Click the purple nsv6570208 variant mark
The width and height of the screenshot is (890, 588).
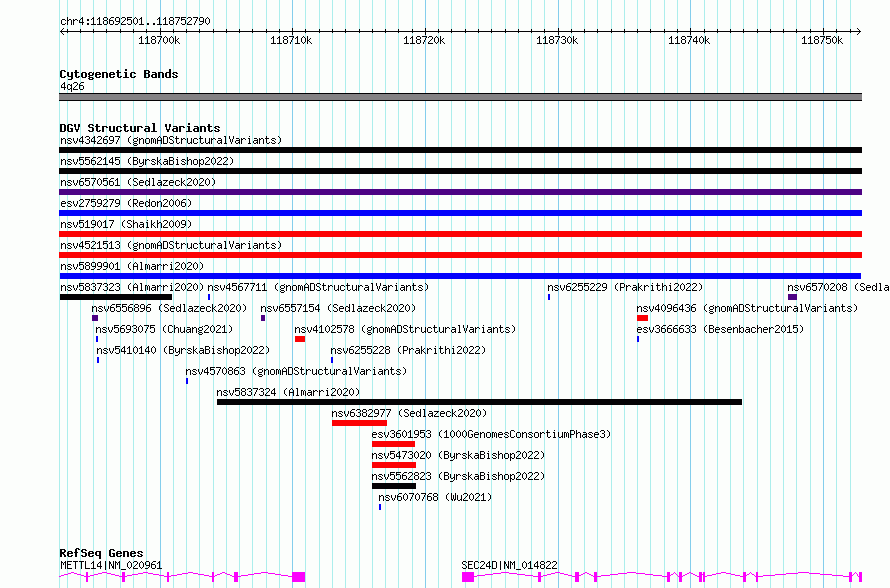[x=792, y=297]
